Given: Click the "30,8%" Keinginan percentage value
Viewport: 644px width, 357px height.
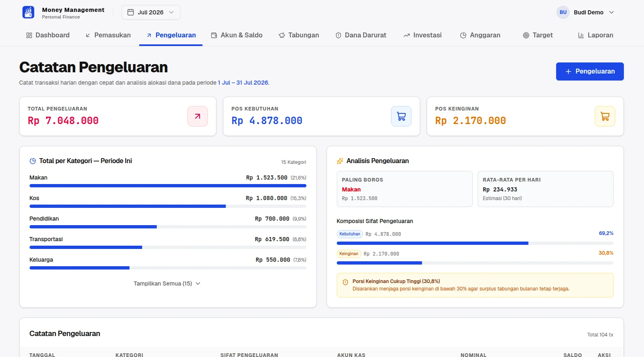Looking at the screenshot, I should (606, 253).
